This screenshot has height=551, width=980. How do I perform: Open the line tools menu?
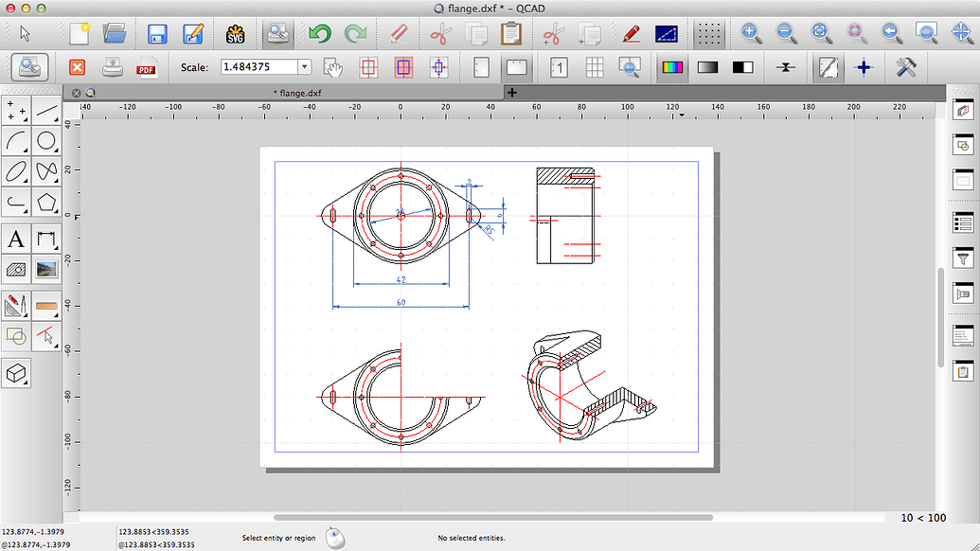[x=47, y=111]
